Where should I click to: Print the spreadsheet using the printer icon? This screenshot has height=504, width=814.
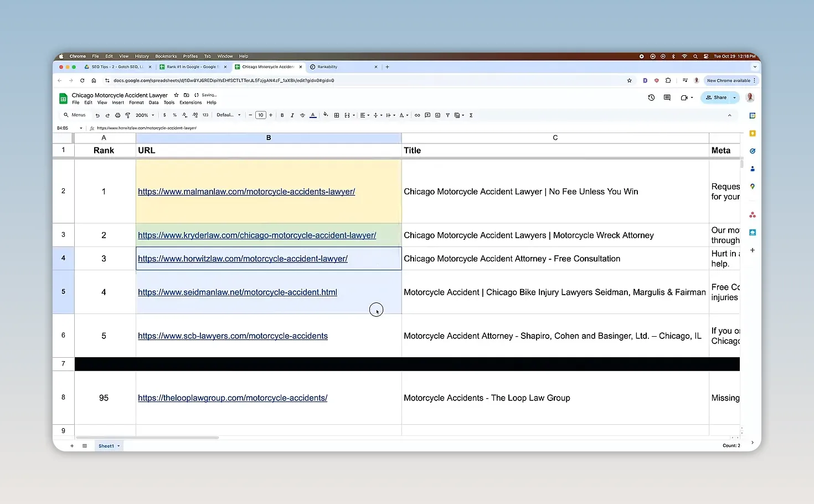(x=117, y=115)
